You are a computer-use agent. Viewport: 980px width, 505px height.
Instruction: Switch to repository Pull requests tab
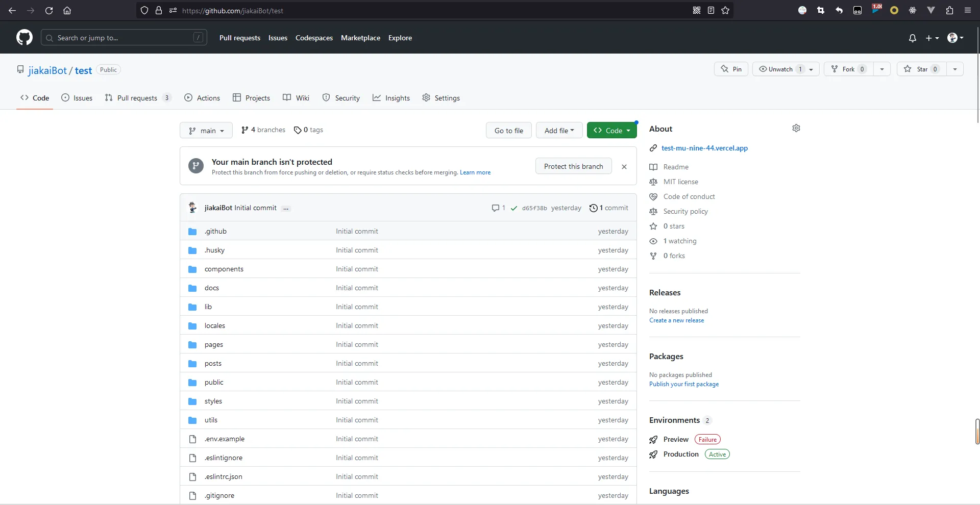click(138, 98)
